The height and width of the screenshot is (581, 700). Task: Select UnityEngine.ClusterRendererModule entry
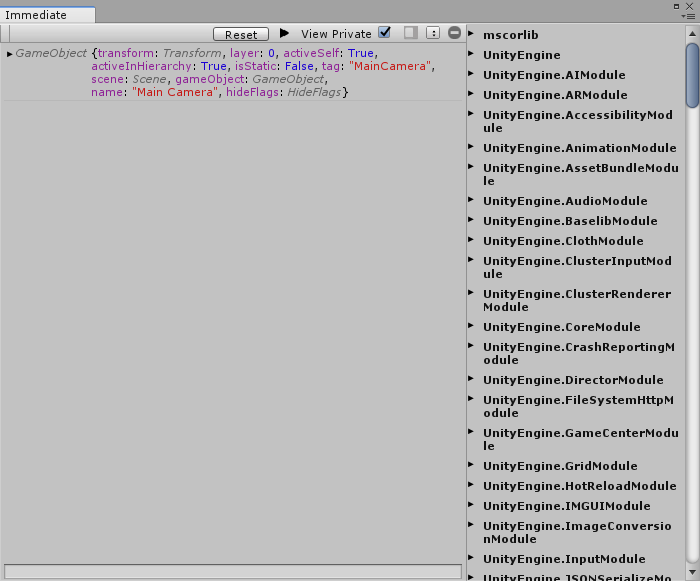click(577, 301)
